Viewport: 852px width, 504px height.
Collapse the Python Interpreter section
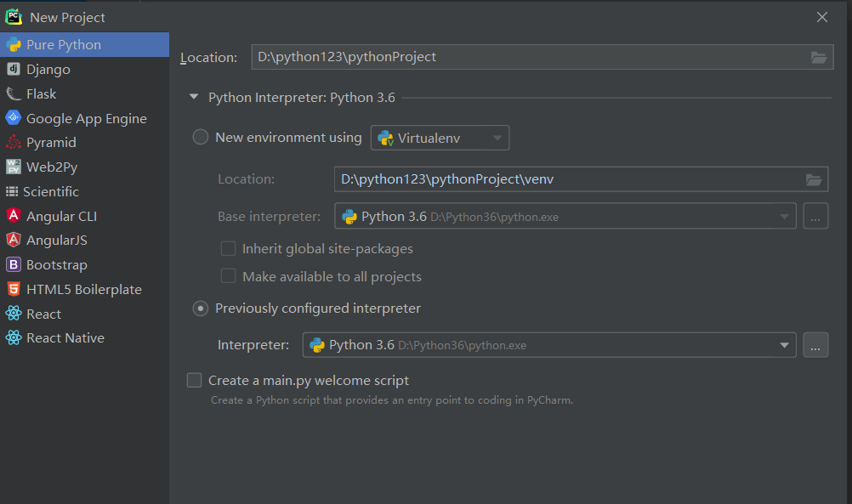[194, 98]
